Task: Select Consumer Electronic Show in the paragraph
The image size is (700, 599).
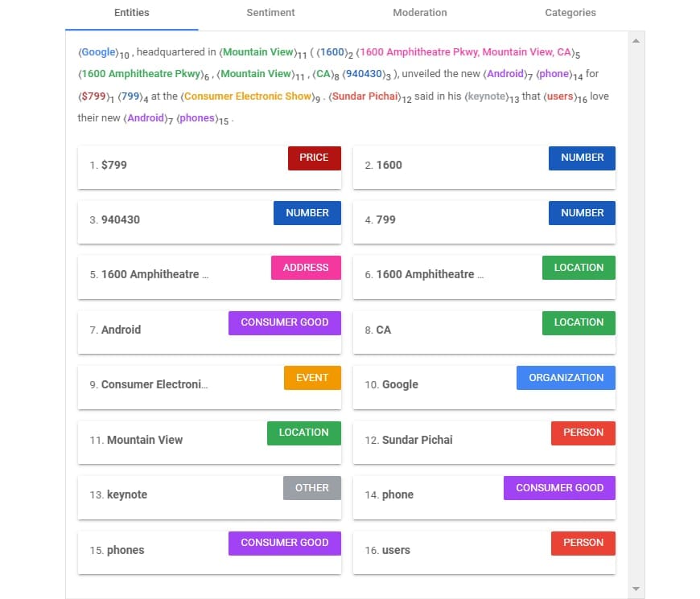Action: [247, 96]
